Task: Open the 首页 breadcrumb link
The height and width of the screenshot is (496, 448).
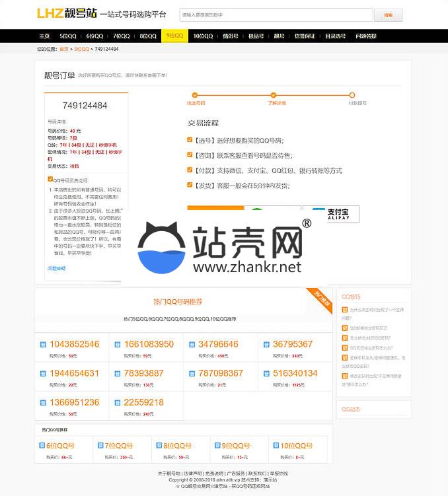Action: click(x=63, y=49)
